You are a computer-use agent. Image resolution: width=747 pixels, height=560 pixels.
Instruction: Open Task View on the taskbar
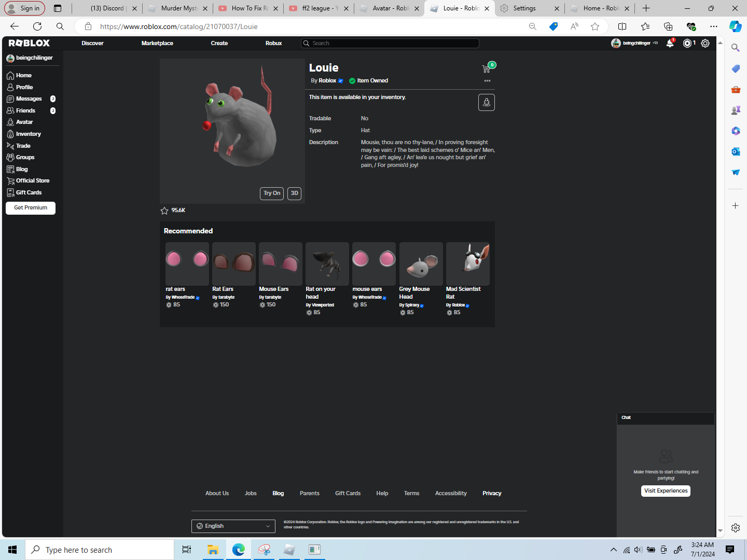pyautogui.click(x=187, y=550)
